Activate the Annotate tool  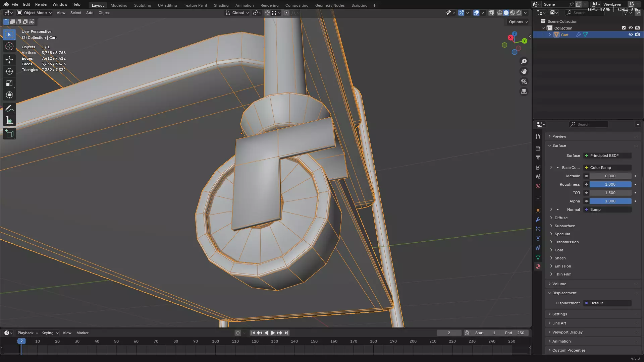(9, 109)
